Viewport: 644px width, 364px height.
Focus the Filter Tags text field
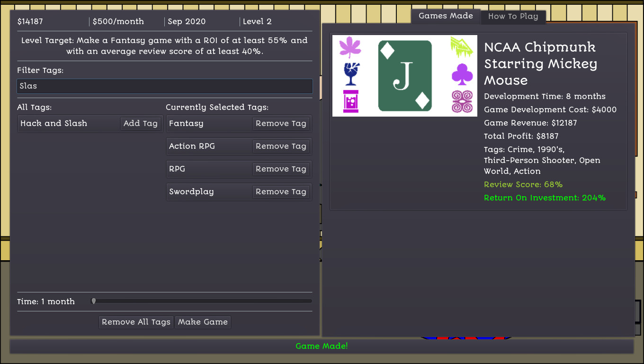click(x=164, y=86)
